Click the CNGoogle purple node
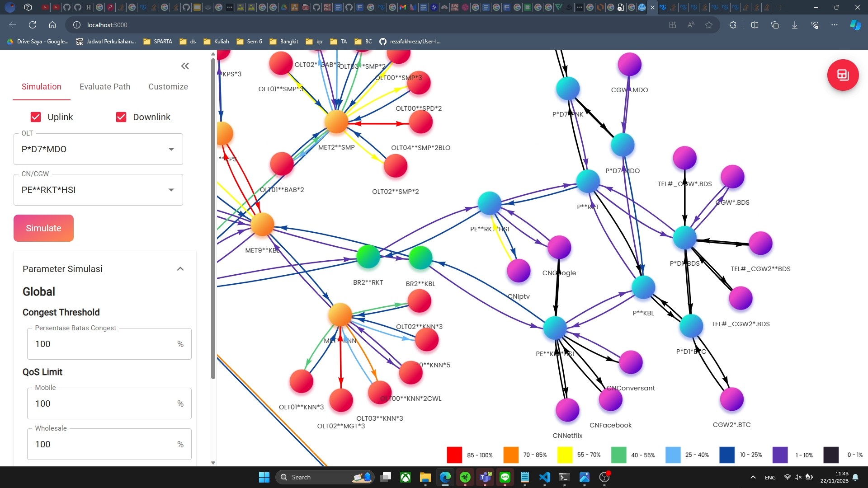The height and width of the screenshot is (488, 868). 559,248
